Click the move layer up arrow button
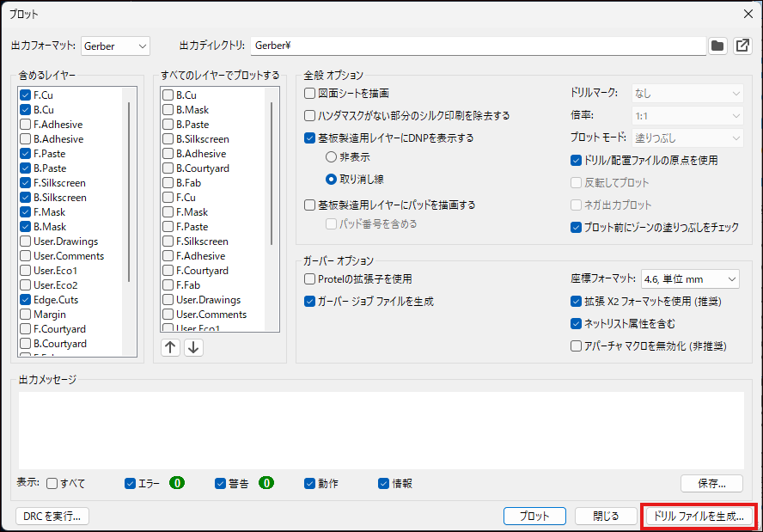This screenshot has height=532, width=763. [x=171, y=347]
